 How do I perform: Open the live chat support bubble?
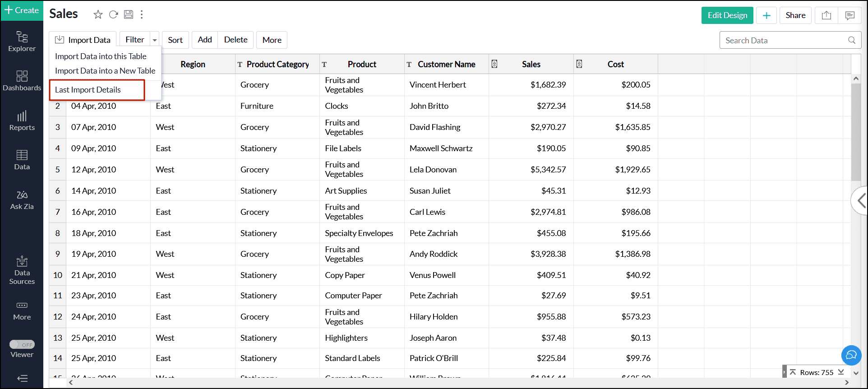coord(851,355)
